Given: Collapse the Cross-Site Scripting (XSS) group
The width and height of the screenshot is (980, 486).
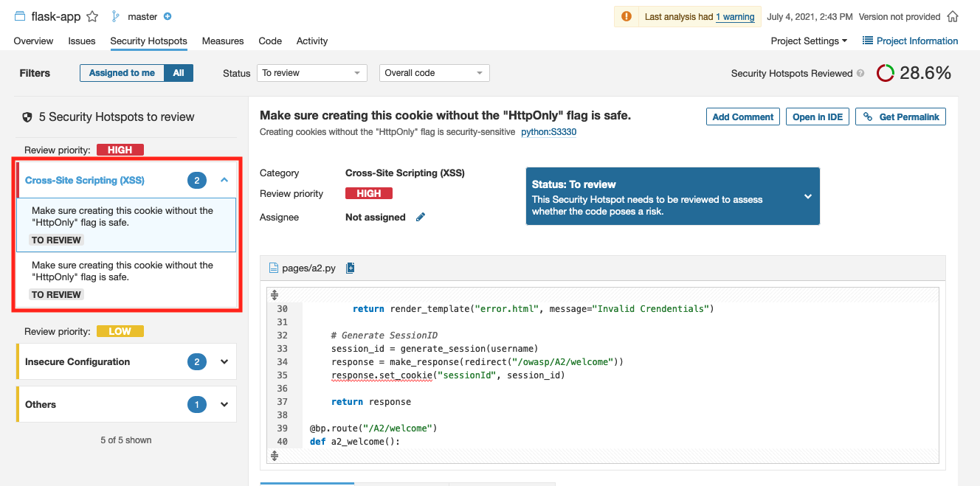Looking at the screenshot, I should [x=224, y=180].
